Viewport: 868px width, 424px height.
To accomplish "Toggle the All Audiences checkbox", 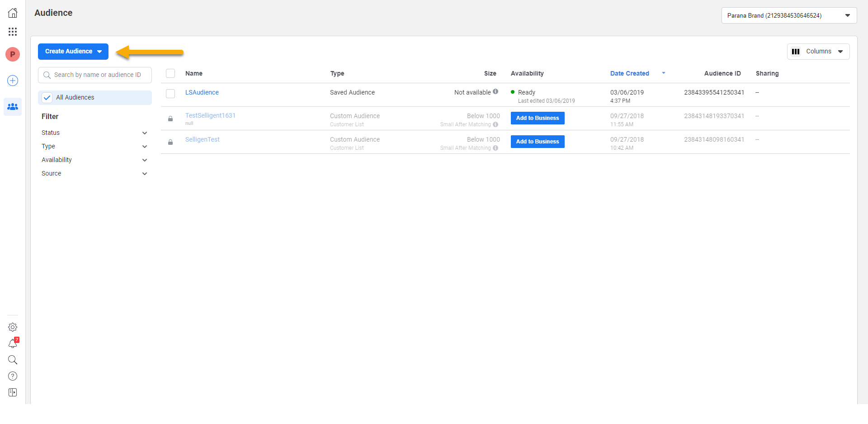I will [47, 98].
